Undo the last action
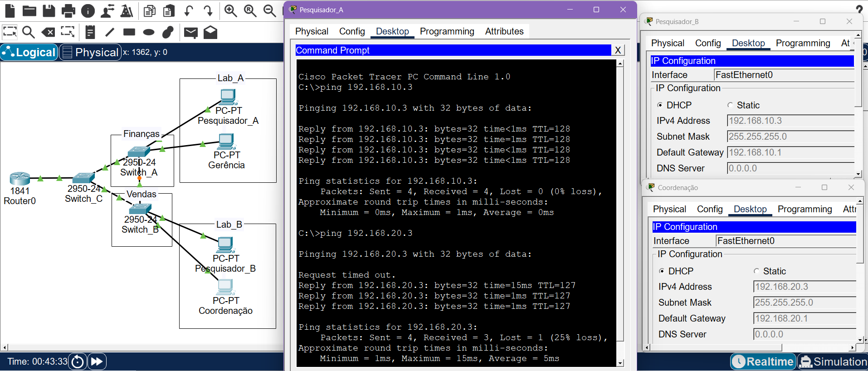868x371 pixels. 189,10
